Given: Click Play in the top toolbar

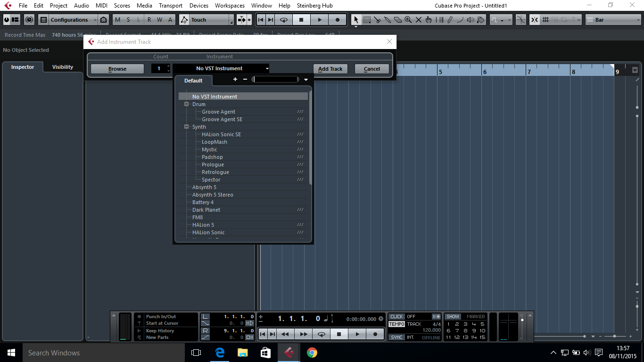Looking at the screenshot, I should pyautogui.click(x=319, y=20).
